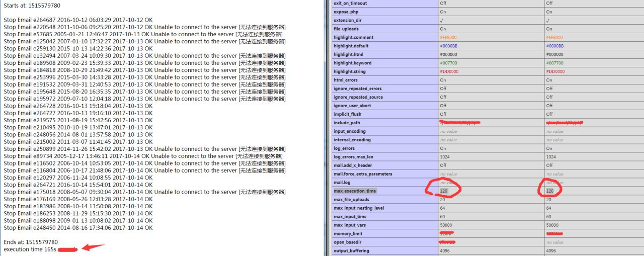Select the Stop Email e210495 log line

click(78, 127)
